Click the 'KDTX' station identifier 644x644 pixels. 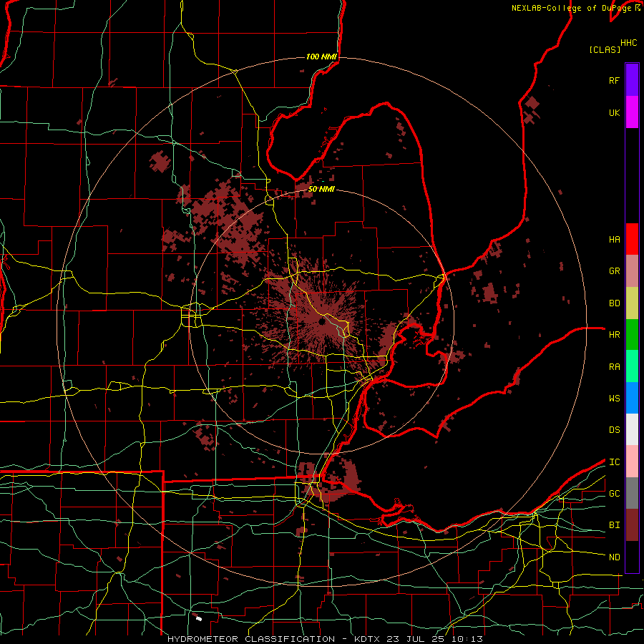tap(367, 639)
